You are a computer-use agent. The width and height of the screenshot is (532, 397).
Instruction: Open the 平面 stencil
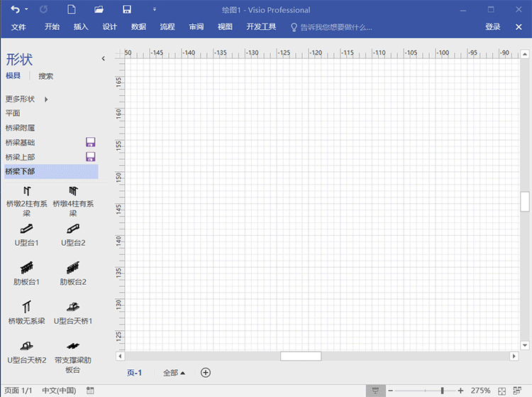click(13, 113)
